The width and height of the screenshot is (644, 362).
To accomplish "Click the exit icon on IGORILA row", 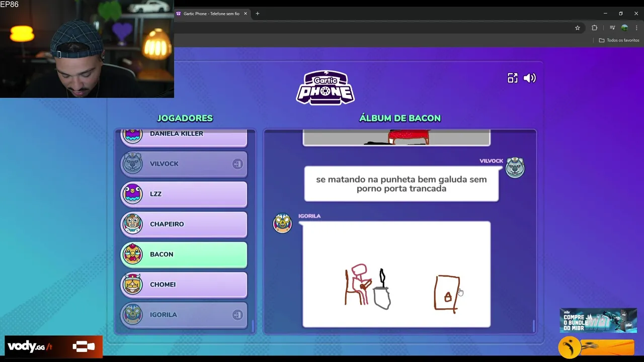I will tap(237, 315).
